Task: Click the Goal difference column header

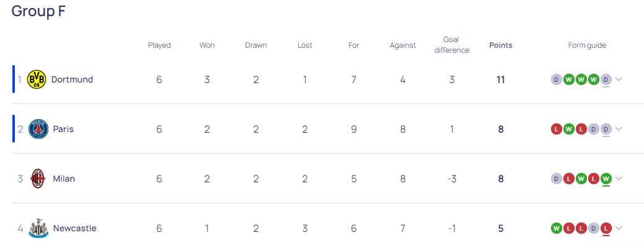Action: [452, 45]
